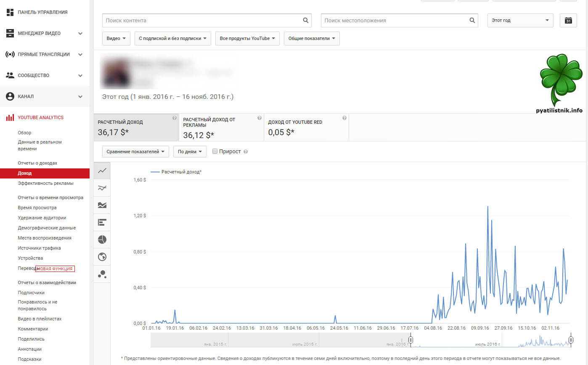Open the По дням granularity dropdown

190,152
